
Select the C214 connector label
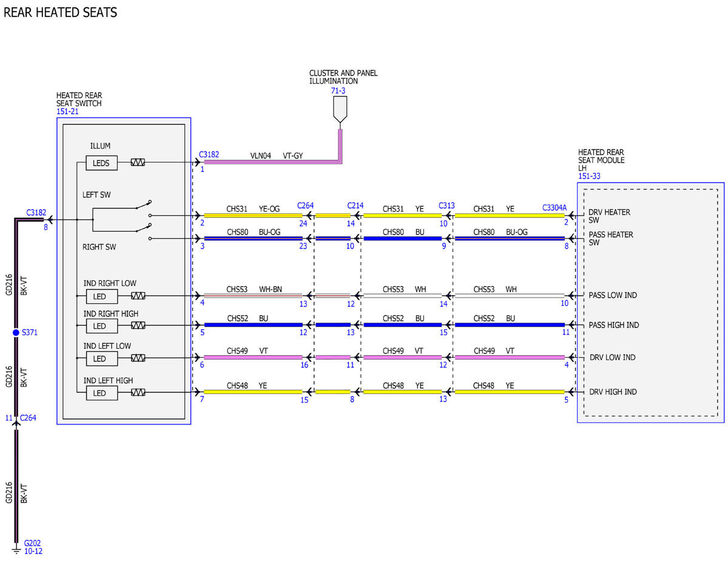(x=356, y=206)
